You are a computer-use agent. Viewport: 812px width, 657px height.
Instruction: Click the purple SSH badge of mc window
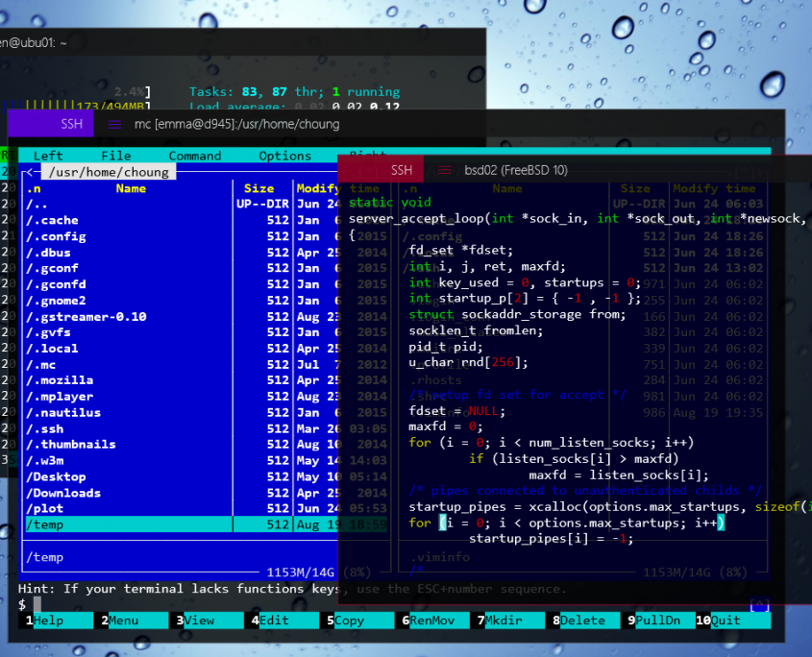pyautogui.click(x=72, y=124)
